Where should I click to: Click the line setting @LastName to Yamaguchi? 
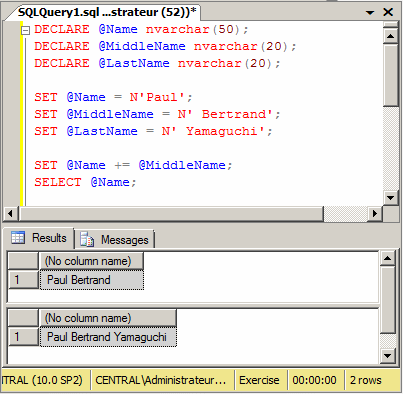153,131
